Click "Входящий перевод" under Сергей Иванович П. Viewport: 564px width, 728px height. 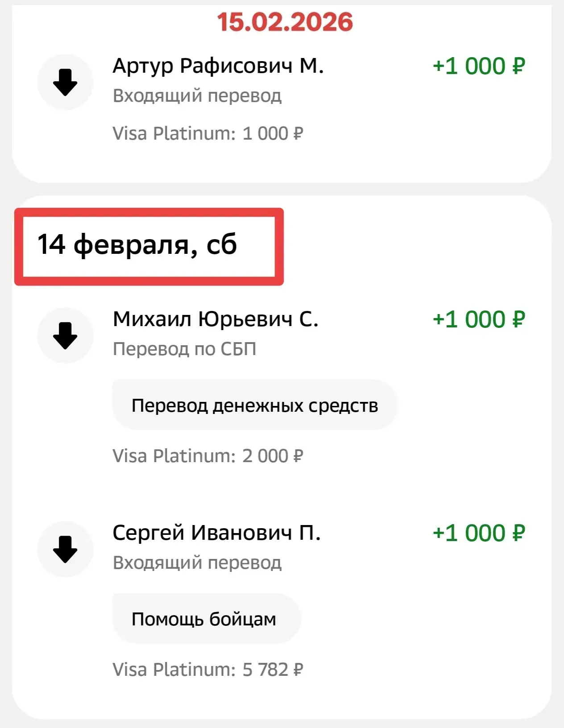point(197,563)
